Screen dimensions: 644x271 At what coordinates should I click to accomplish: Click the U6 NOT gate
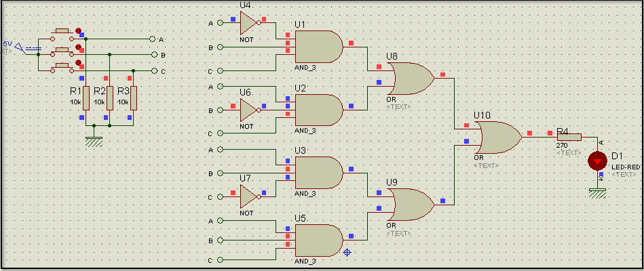click(249, 110)
